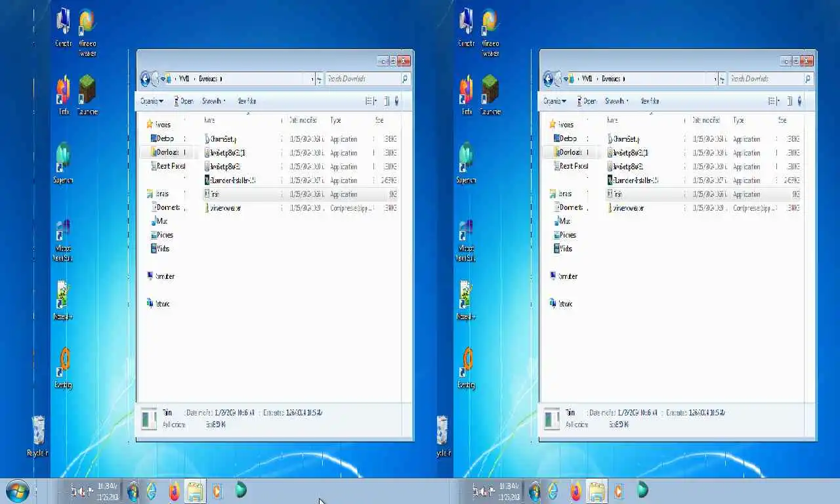Click green round app icon on left taskbar copy
840x504 pixels.
pyautogui.click(x=241, y=490)
